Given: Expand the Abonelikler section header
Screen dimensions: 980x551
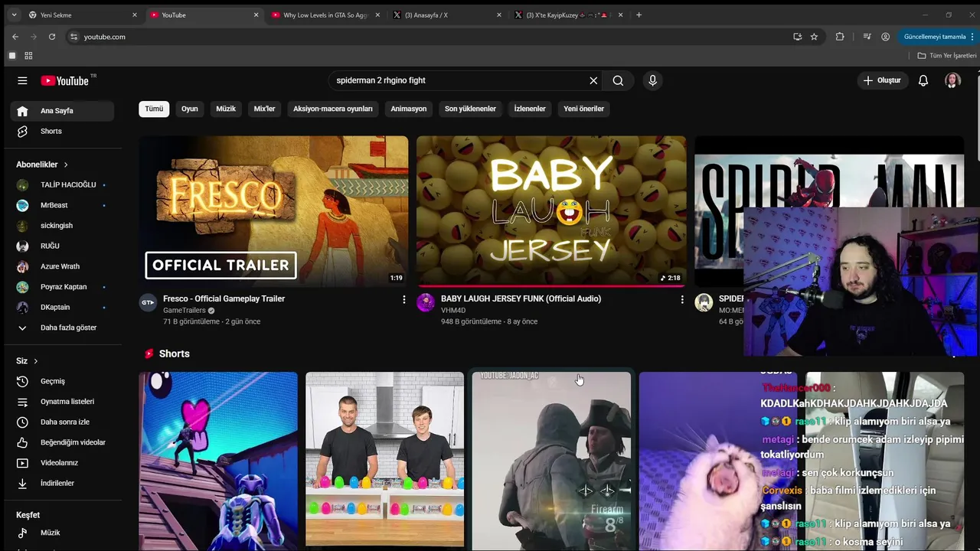Looking at the screenshot, I should (42, 165).
